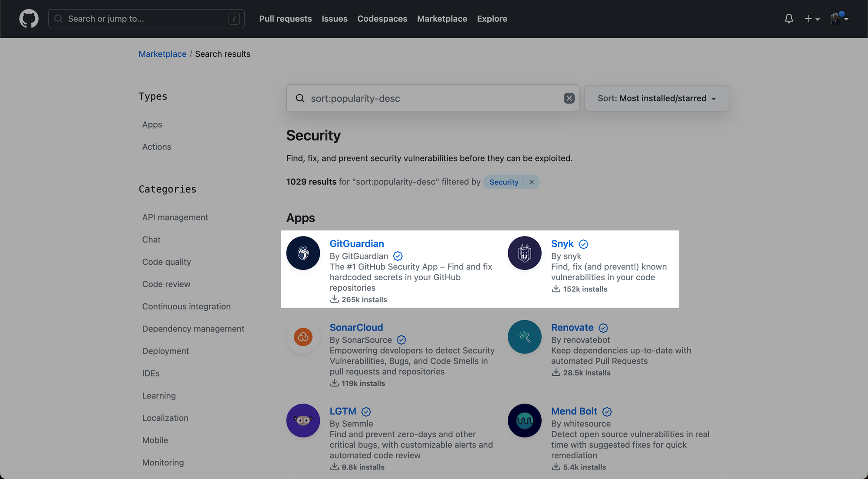Open LGTM app logo

coord(303,420)
